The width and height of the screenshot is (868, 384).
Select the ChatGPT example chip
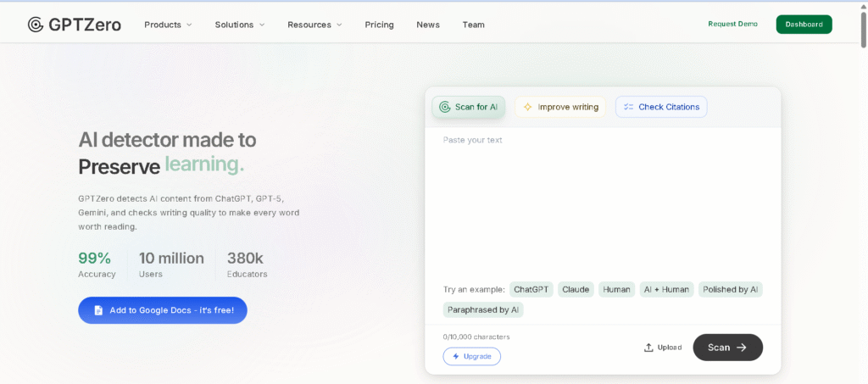(531, 289)
